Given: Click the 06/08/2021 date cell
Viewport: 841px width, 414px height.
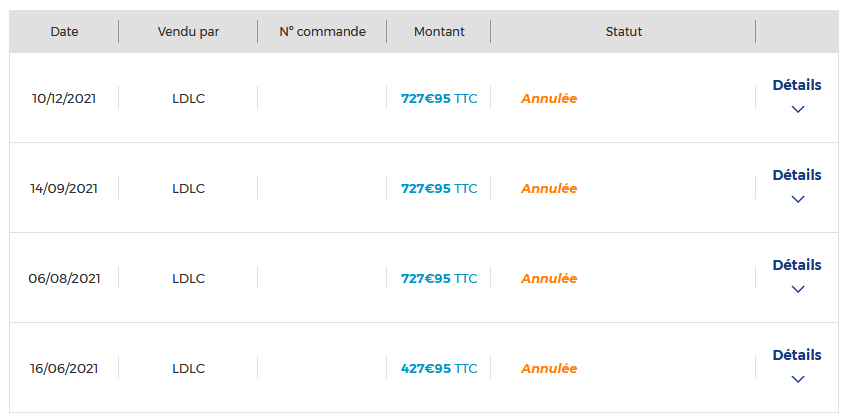Looking at the screenshot, I should [64, 279].
